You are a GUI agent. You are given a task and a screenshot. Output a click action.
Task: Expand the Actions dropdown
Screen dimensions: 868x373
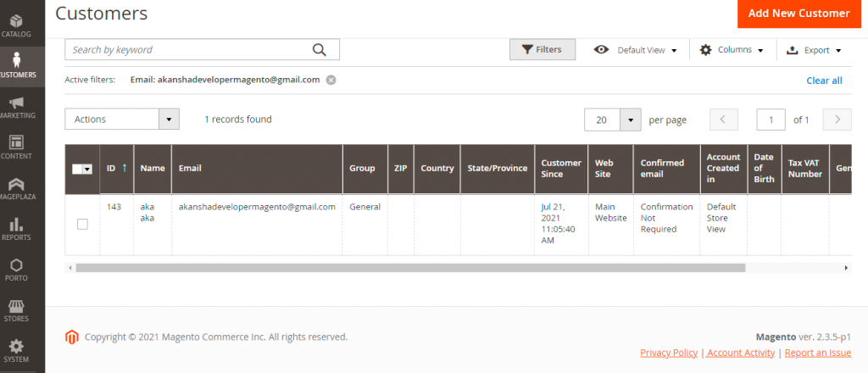[x=169, y=120]
